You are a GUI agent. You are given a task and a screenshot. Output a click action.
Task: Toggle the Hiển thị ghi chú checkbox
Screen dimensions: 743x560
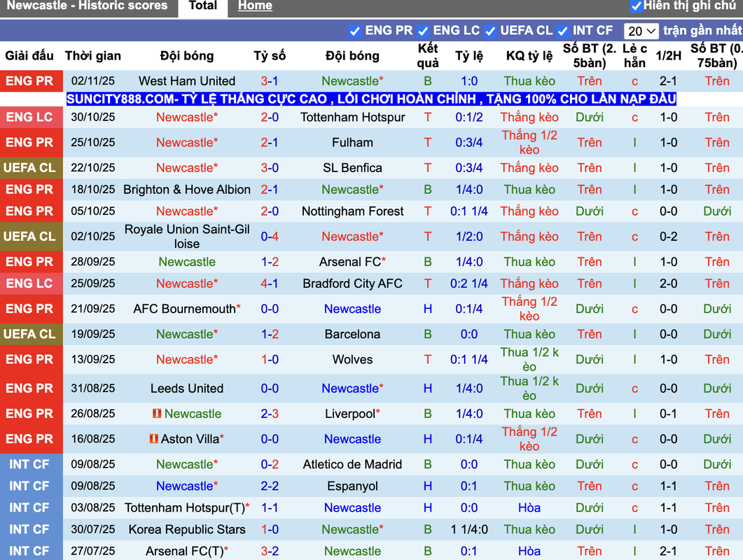[636, 6]
